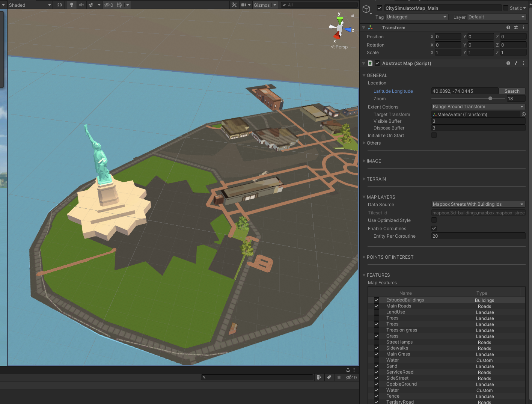Screen dimensions: 532x404
Task: Click the Gizmos toggle button
Action: [x=261, y=5]
